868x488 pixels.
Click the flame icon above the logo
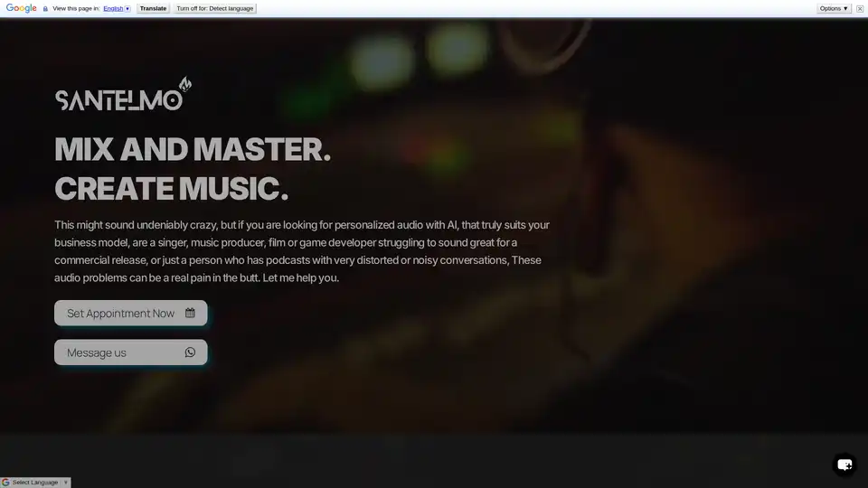pos(185,84)
